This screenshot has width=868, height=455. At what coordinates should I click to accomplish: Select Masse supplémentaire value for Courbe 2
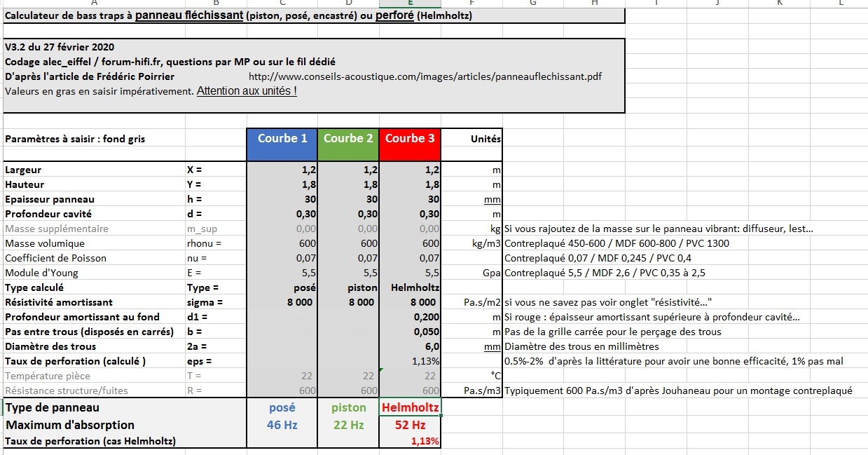(x=348, y=229)
